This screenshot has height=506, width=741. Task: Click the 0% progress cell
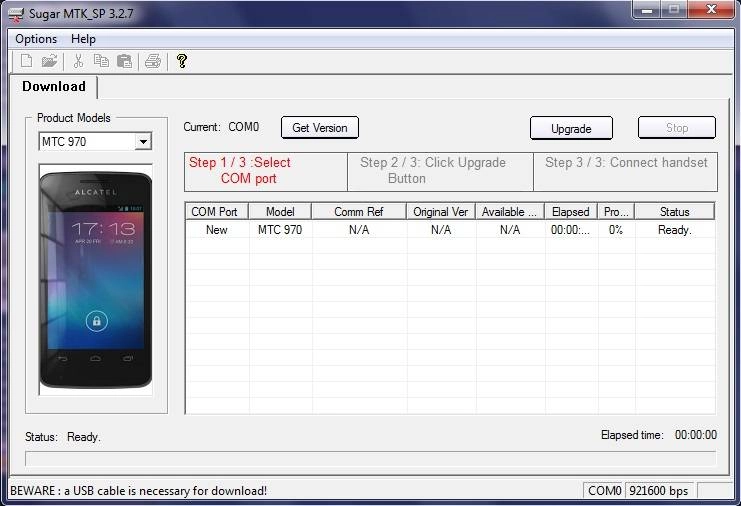point(616,230)
